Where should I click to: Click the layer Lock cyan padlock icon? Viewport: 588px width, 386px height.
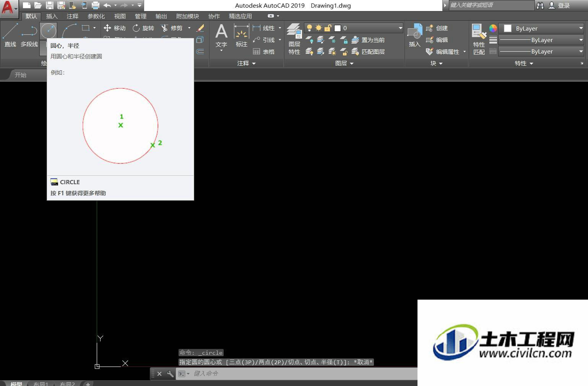point(344,40)
